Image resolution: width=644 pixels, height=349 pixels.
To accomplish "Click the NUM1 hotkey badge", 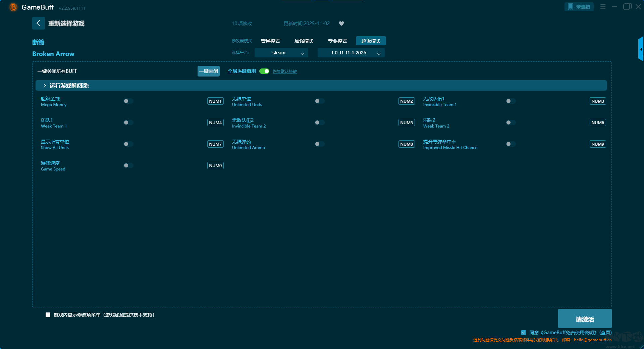I will (215, 101).
